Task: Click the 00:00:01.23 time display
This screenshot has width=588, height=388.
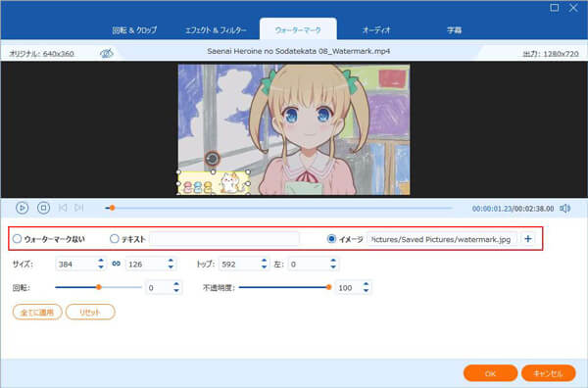Action: tap(492, 209)
